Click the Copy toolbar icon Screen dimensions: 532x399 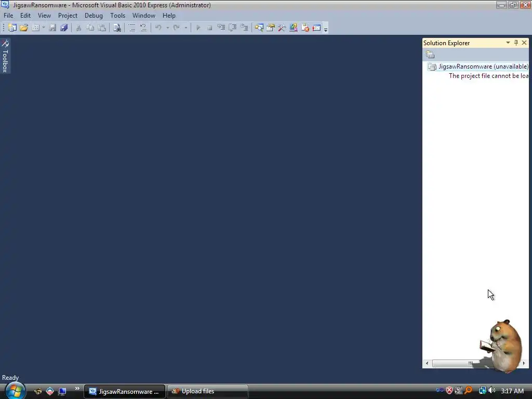[90, 28]
